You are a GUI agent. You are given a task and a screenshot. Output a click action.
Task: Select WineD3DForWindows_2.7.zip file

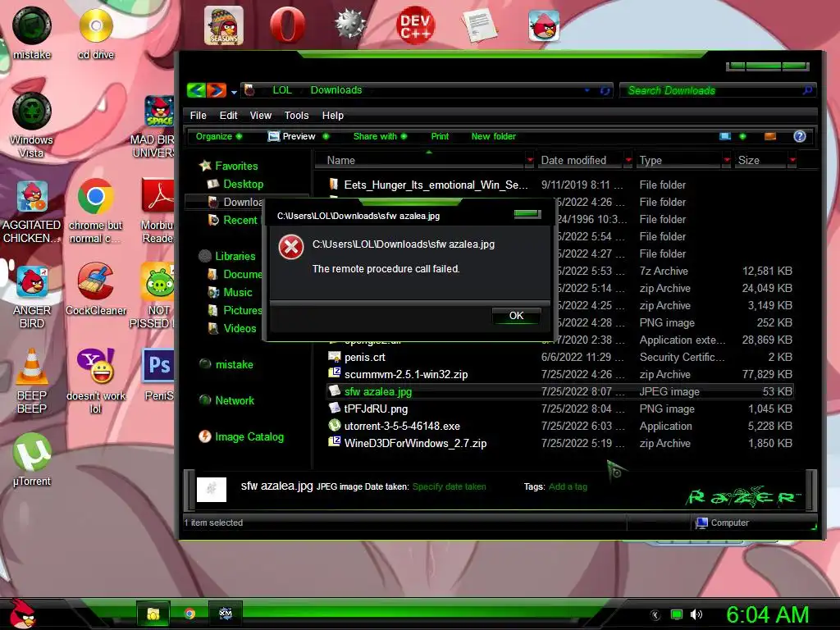click(415, 443)
